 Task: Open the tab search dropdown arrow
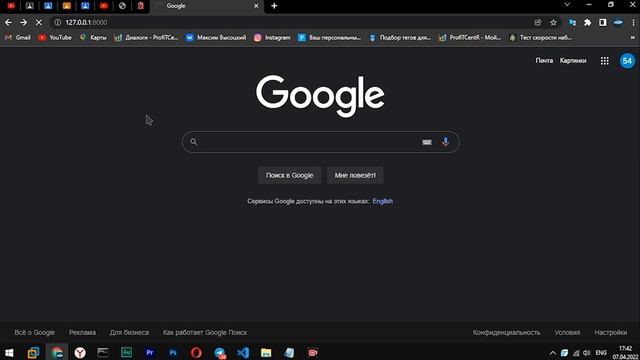(567, 4)
